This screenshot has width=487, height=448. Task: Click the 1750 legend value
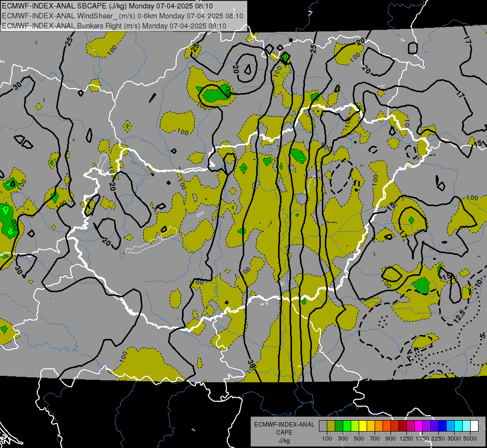coord(422,439)
